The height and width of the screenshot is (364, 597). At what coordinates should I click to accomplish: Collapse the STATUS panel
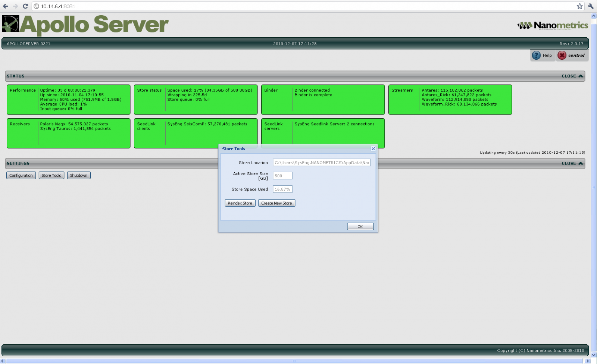(572, 76)
